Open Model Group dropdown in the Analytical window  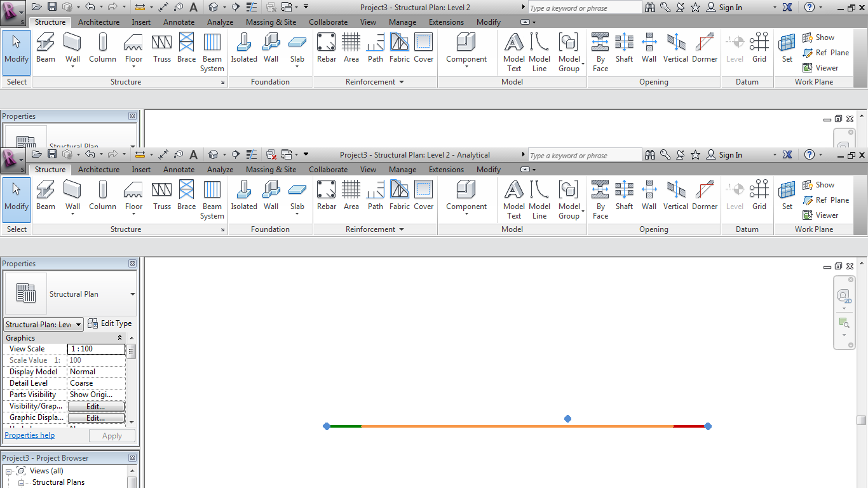coord(583,211)
